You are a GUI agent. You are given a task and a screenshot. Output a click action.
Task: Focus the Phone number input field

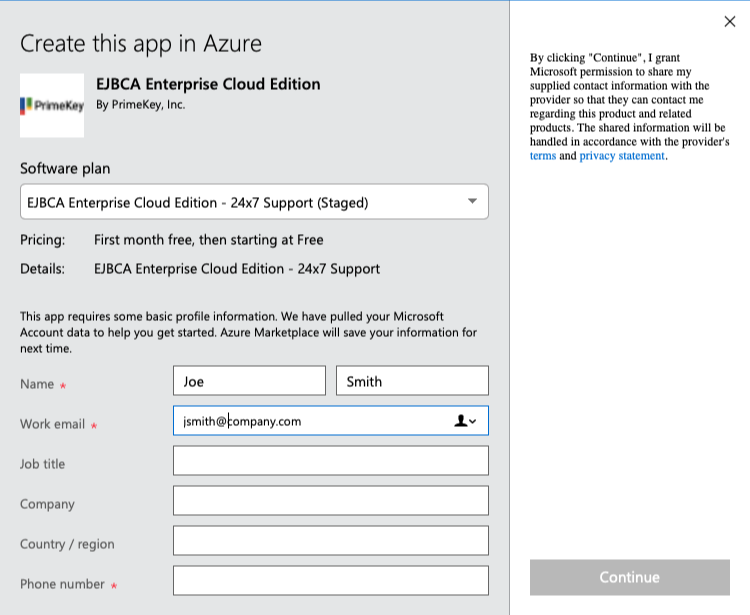[330, 581]
